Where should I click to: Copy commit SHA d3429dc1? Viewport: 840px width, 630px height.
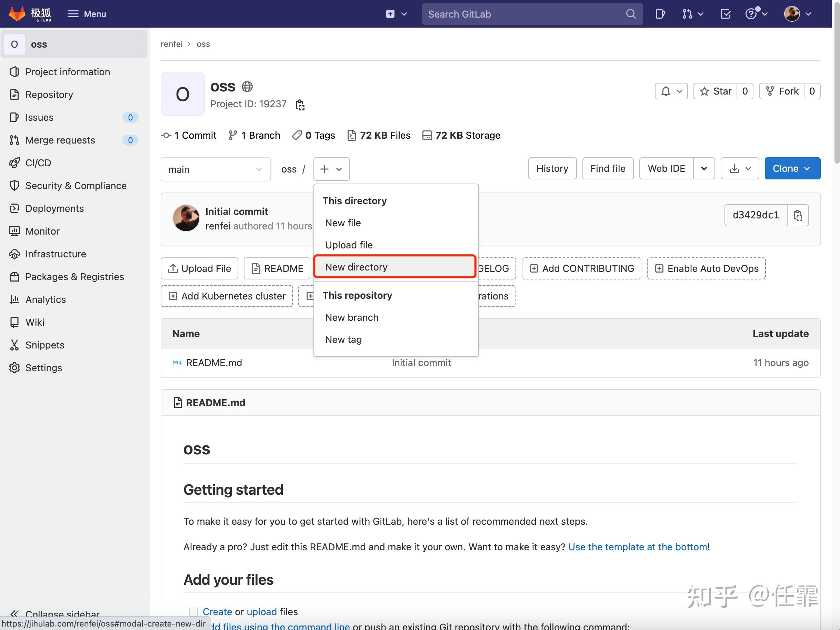coord(798,215)
